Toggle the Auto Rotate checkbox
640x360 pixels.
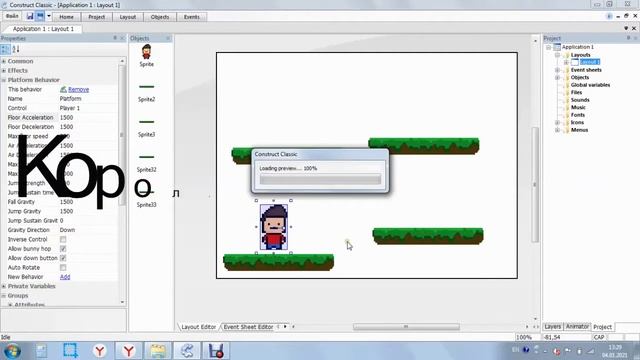coord(63,268)
